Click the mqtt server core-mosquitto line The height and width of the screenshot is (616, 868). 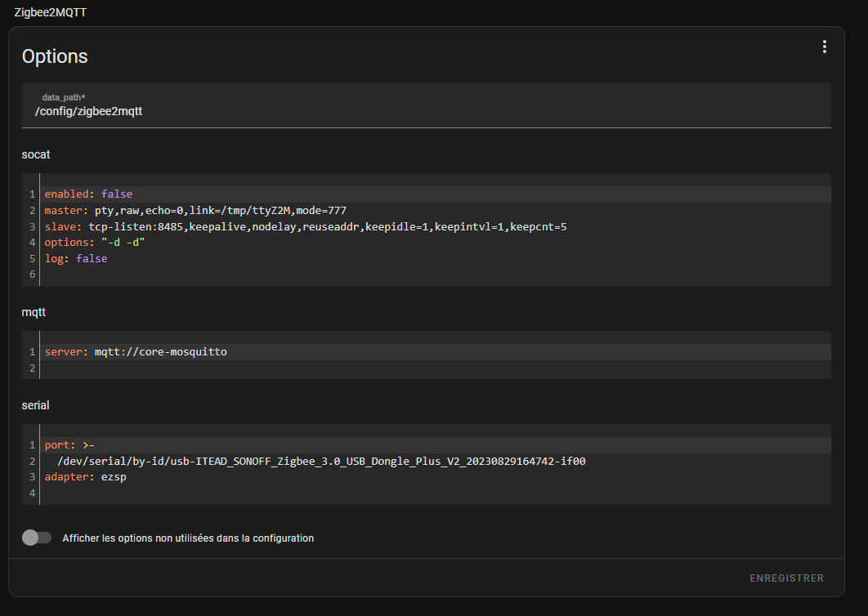tap(136, 352)
